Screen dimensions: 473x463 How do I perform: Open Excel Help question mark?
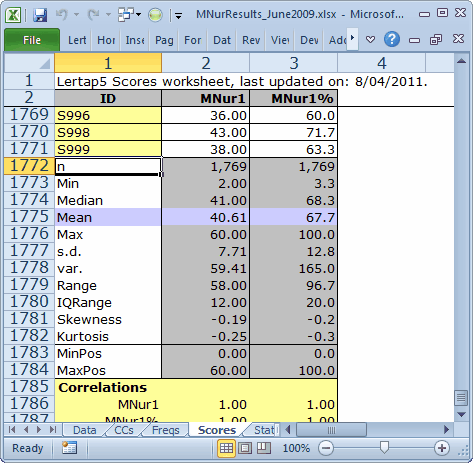392,40
